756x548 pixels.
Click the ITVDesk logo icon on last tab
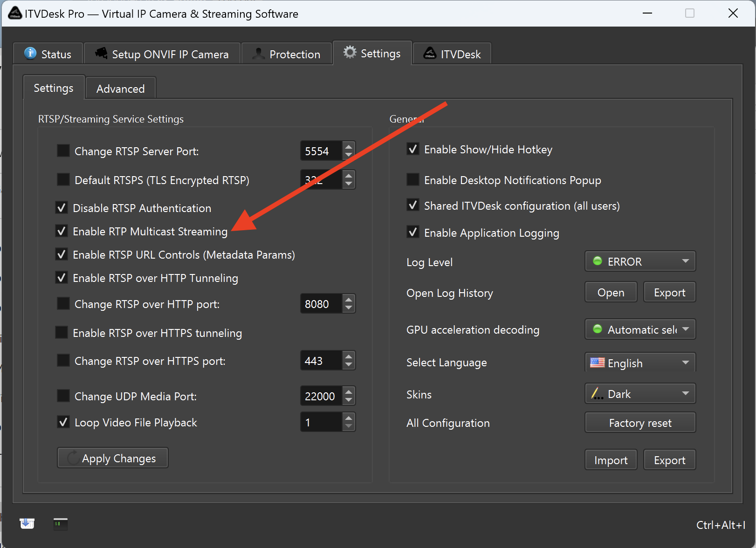pyautogui.click(x=430, y=54)
